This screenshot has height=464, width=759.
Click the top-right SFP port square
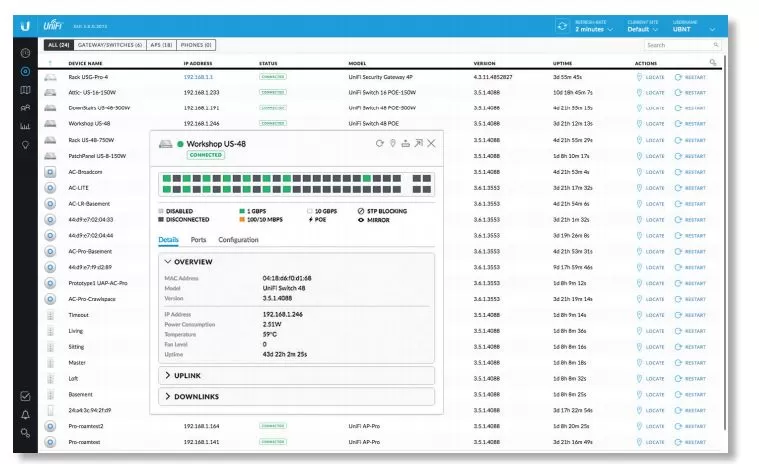(426, 179)
